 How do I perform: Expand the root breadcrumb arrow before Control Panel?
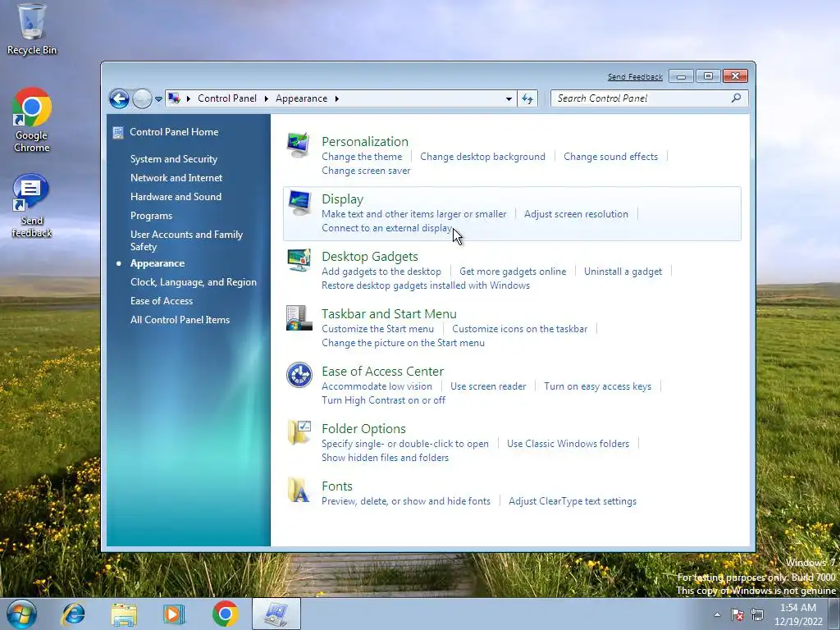[x=188, y=98]
